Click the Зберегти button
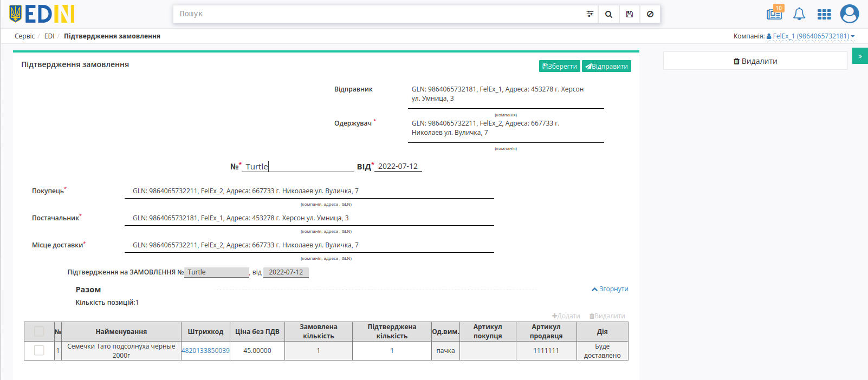The width and height of the screenshot is (868, 380). (x=560, y=66)
